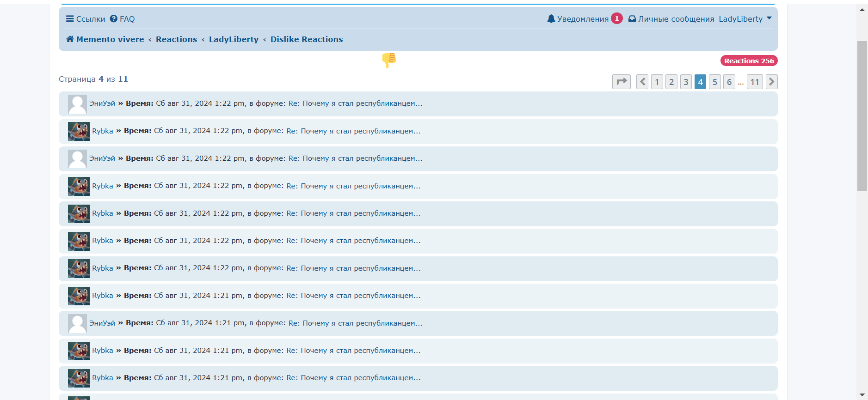Open ЭниУэй profile in first row

click(x=102, y=103)
